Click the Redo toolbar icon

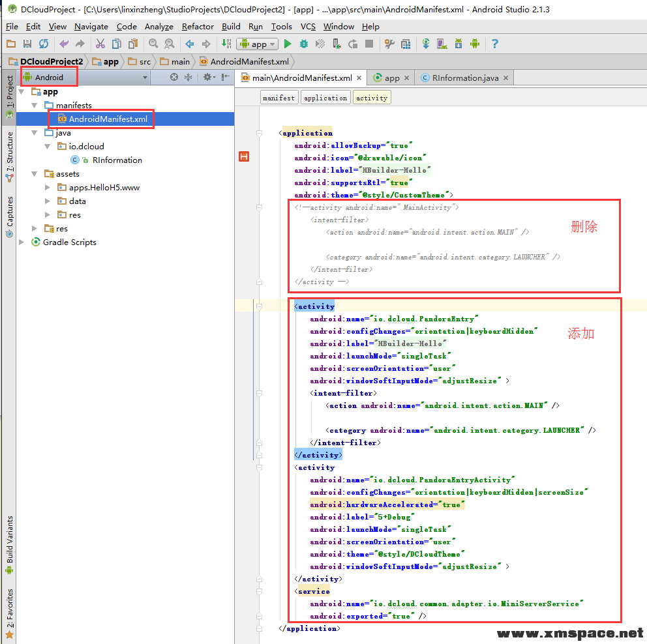pyautogui.click(x=80, y=44)
